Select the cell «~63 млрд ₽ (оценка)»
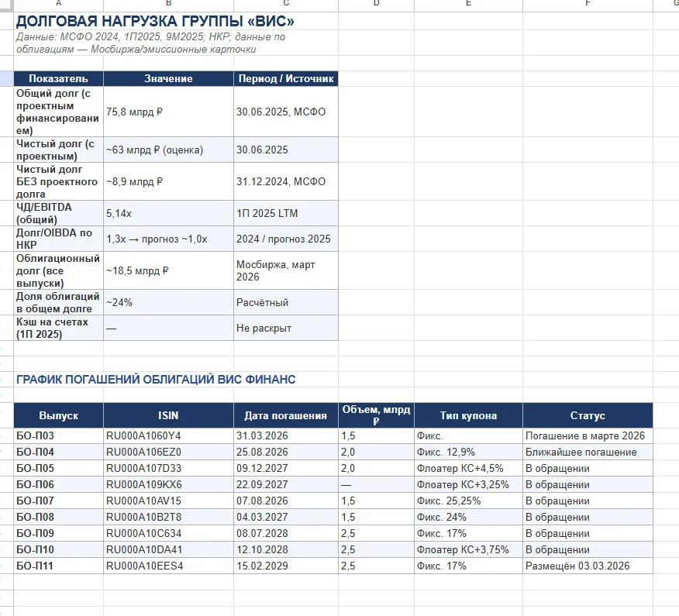The image size is (679, 616). tap(168, 150)
